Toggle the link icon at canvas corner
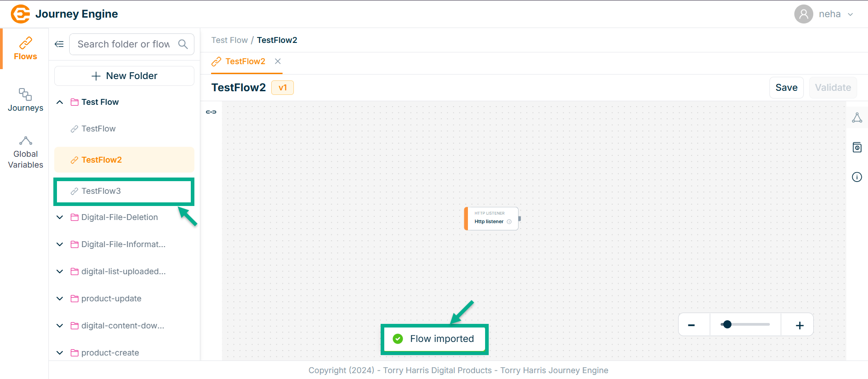 click(x=211, y=112)
